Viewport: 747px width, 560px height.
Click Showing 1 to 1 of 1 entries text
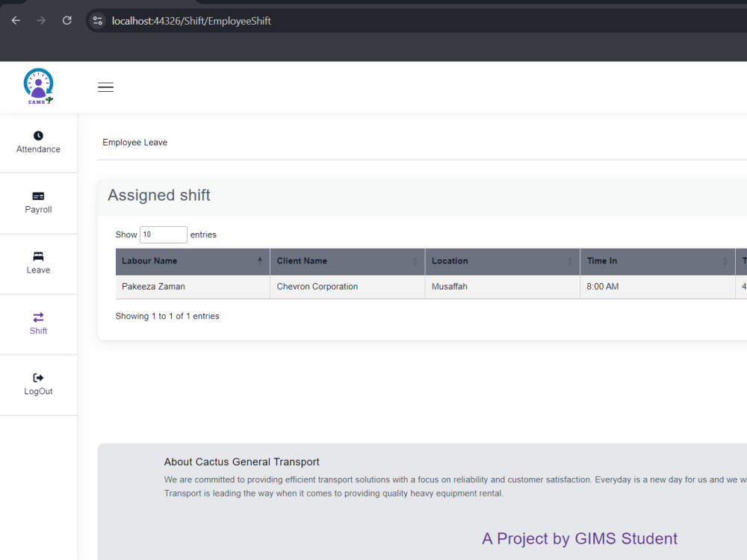pos(167,316)
